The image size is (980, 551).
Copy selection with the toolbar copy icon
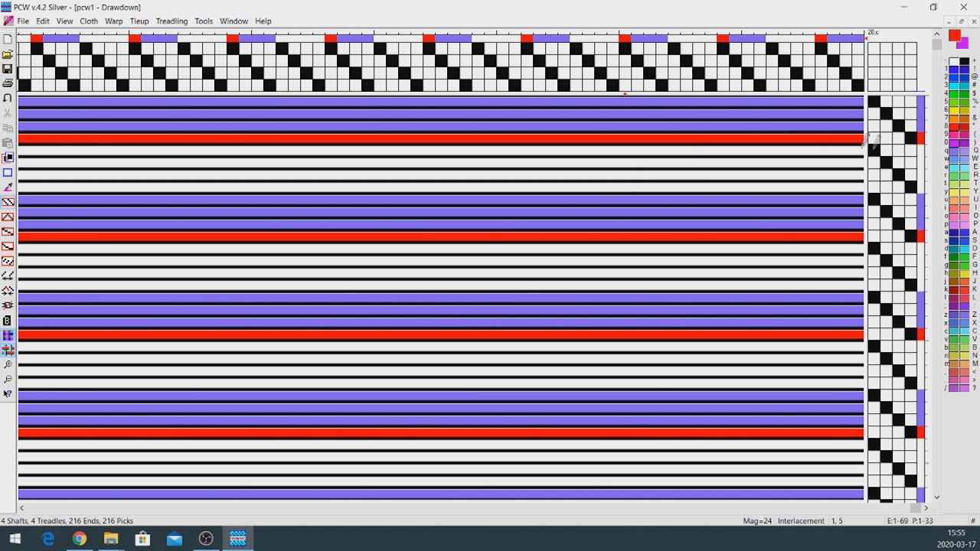[x=8, y=128]
